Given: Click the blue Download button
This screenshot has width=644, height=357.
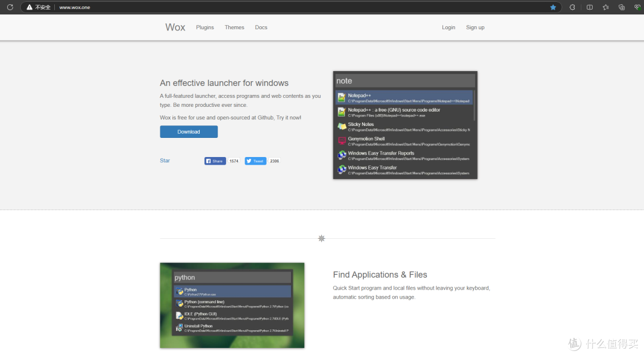Looking at the screenshot, I should click(188, 131).
